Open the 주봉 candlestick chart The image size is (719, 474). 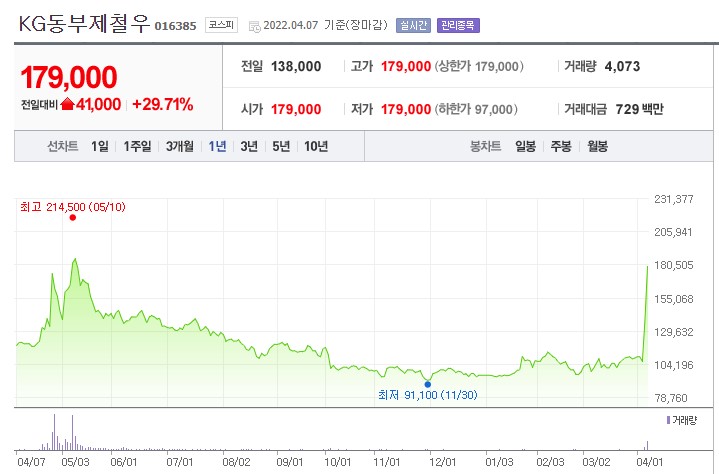click(561, 146)
